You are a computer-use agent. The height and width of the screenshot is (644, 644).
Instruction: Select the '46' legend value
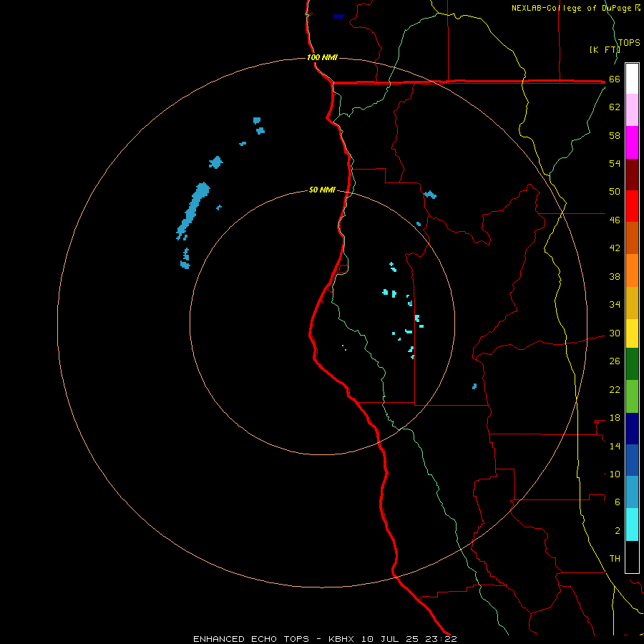click(615, 220)
